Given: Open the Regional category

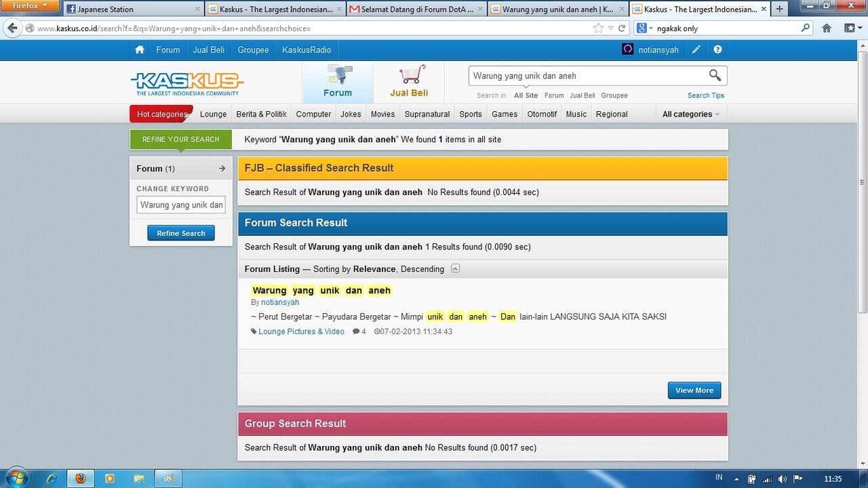Looking at the screenshot, I should 612,114.
